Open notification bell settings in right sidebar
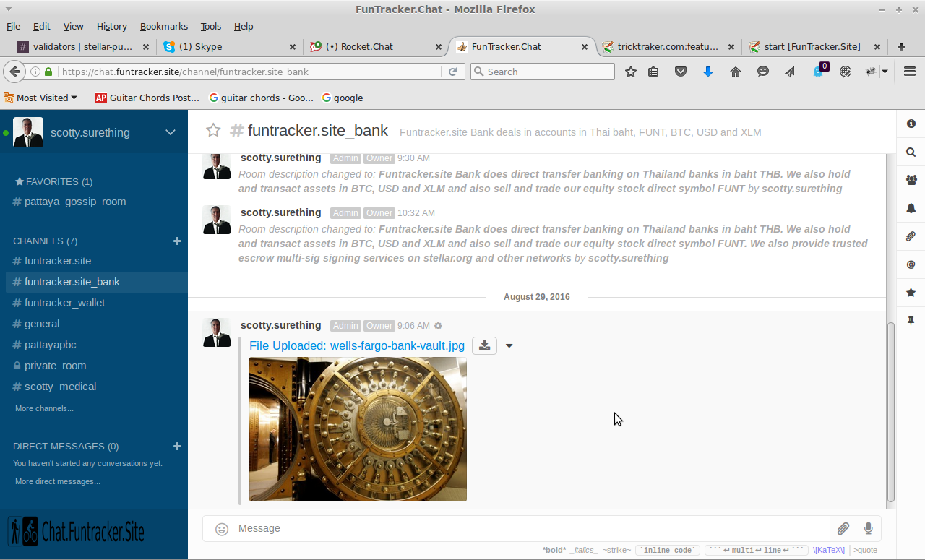This screenshot has width=925, height=560. (911, 208)
